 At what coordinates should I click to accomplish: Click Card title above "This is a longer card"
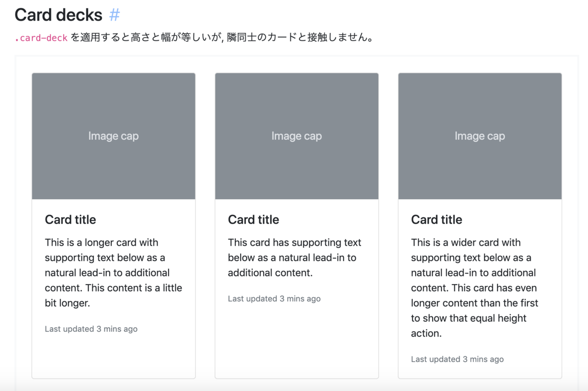pyautogui.click(x=71, y=220)
